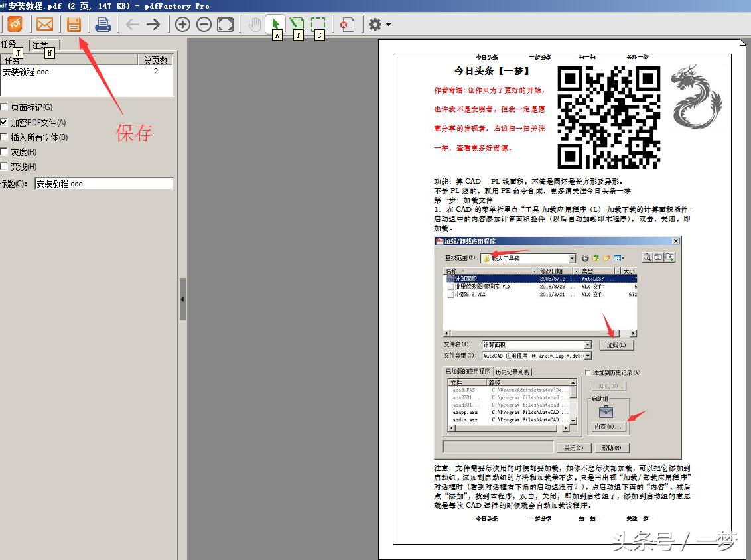
Task: Print the document with the printer icon
Action: point(103,24)
